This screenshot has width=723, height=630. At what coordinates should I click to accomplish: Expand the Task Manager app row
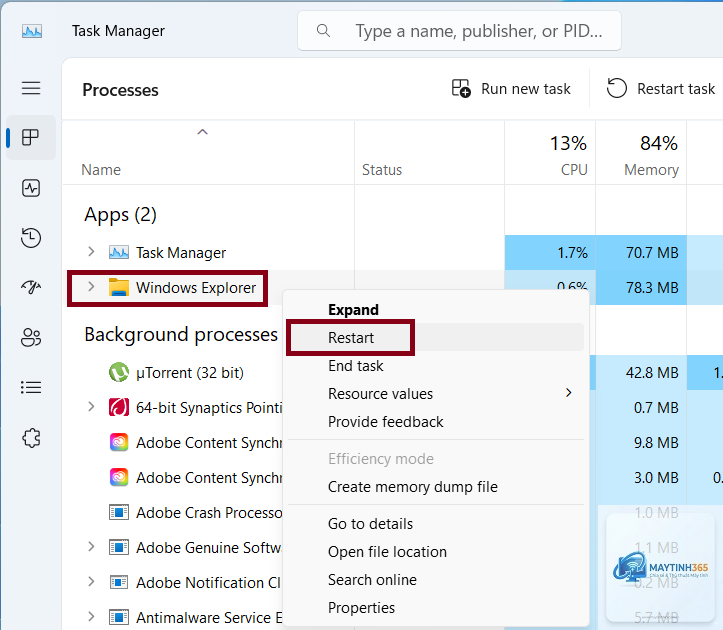point(91,252)
